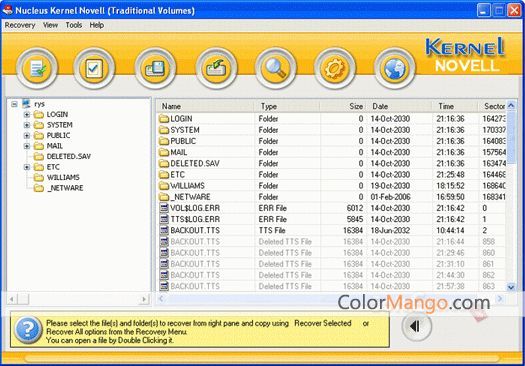Select VOL$LOG.ERR file in list
Image resolution: width=525 pixels, height=366 pixels.
195,208
